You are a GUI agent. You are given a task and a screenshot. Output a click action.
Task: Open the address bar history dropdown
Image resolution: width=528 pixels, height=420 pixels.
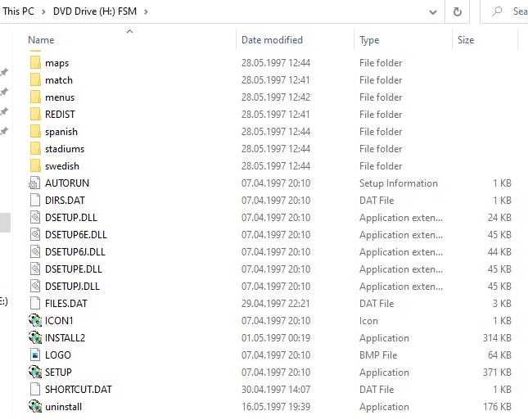432,11
